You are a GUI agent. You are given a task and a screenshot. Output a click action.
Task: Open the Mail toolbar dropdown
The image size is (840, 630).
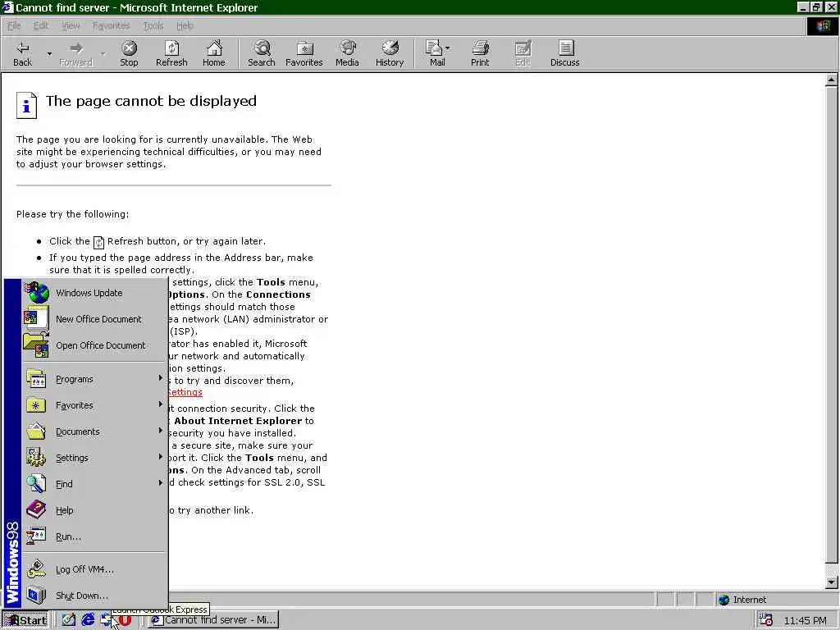448,48
